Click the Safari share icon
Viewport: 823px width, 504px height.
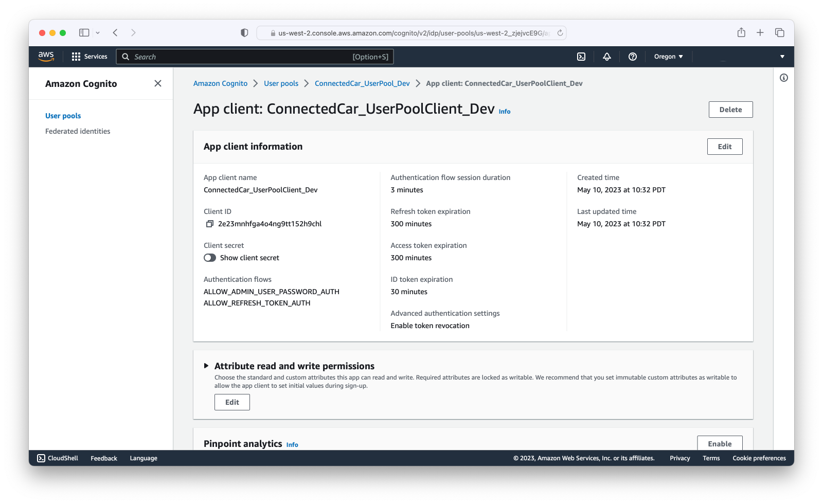point(741,32)
